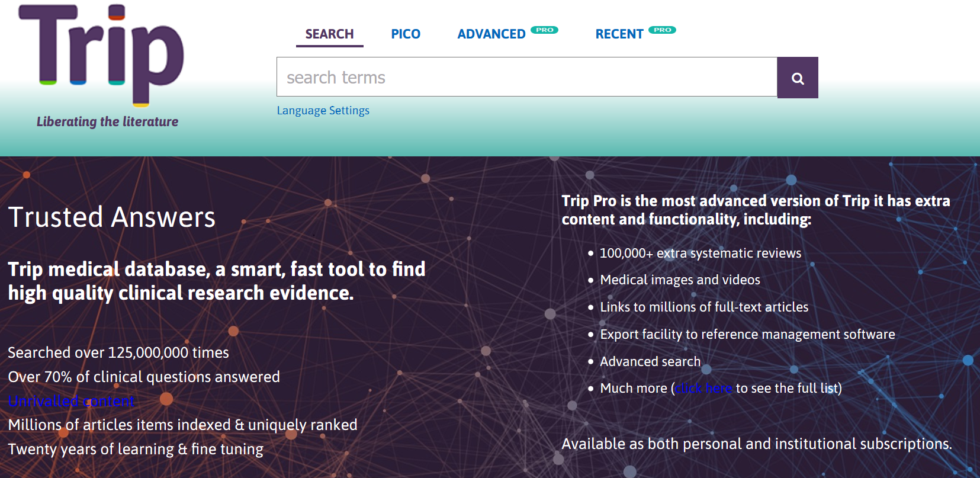Click the 'Trip Pro is the most advanced' heading
Viewport: 980px width, 478px height.
pyautogui.click(x=756, y=210)
